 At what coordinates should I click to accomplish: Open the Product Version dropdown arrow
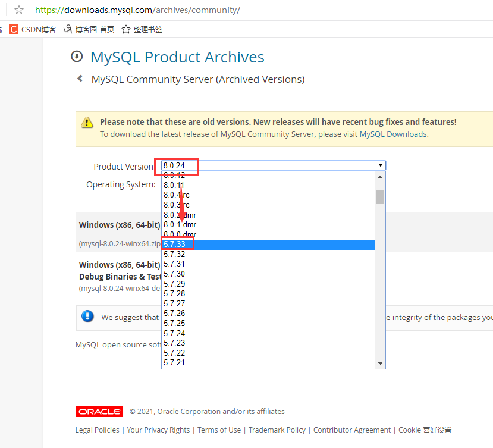point(380,166)
